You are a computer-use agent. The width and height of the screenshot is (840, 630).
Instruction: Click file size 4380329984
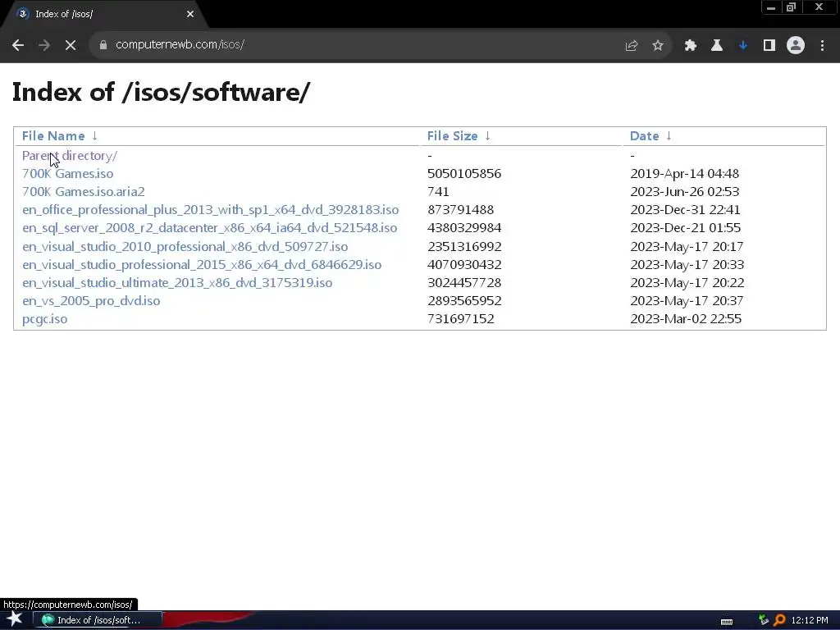[464, 228]
